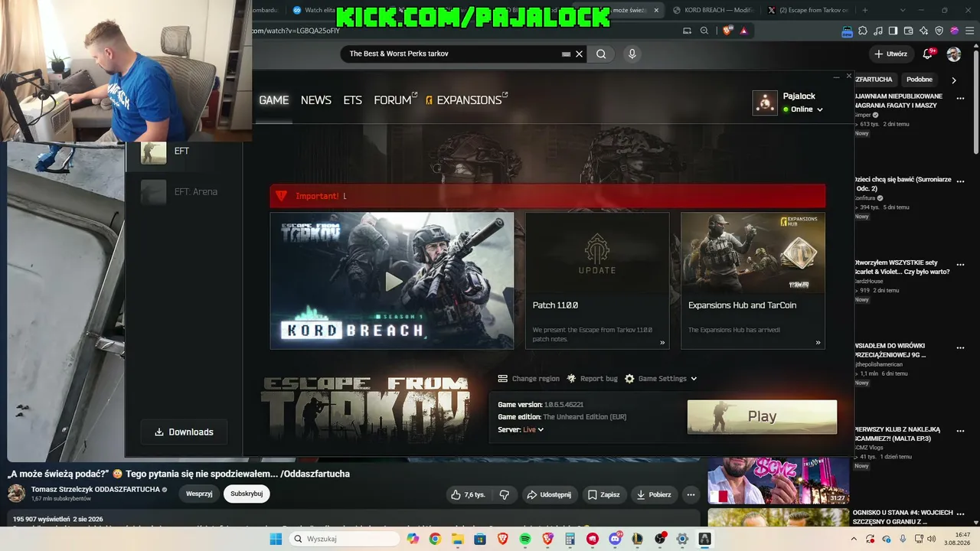This screenshot has height=551, width=980.
Task: Click the Pajalock profile avatar in launcher
Action: pos(765,103)
